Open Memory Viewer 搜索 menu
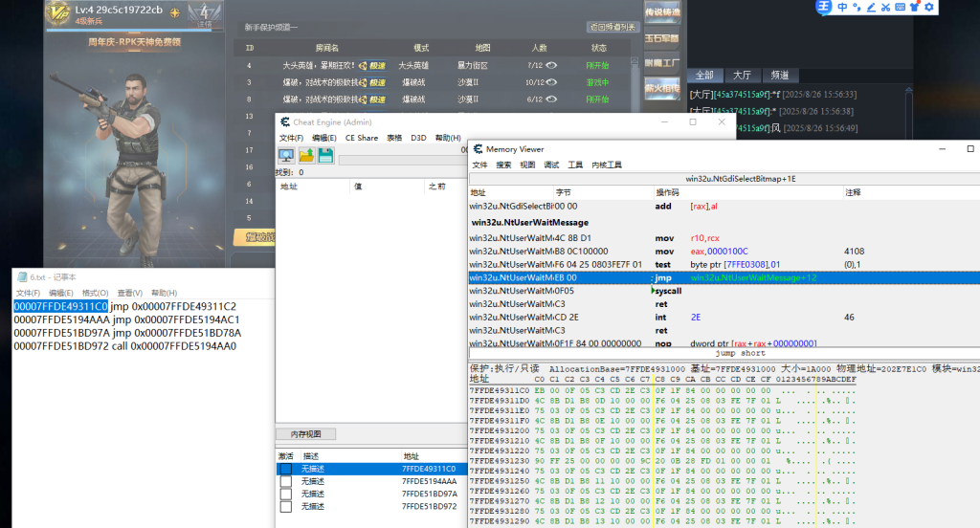 [x=503, y=165]
